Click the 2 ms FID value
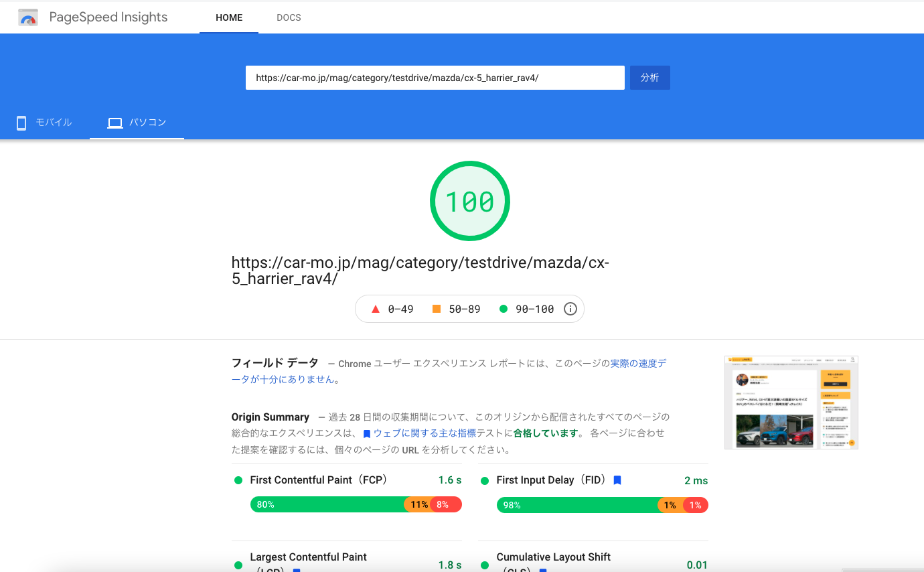The height and width of the screenshot is (572, 924). pyautogui.click(x=696, y=481)
